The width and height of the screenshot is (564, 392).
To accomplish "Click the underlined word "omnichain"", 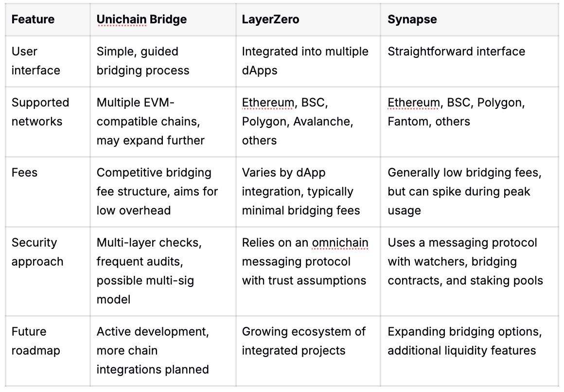I will (340, 243).
